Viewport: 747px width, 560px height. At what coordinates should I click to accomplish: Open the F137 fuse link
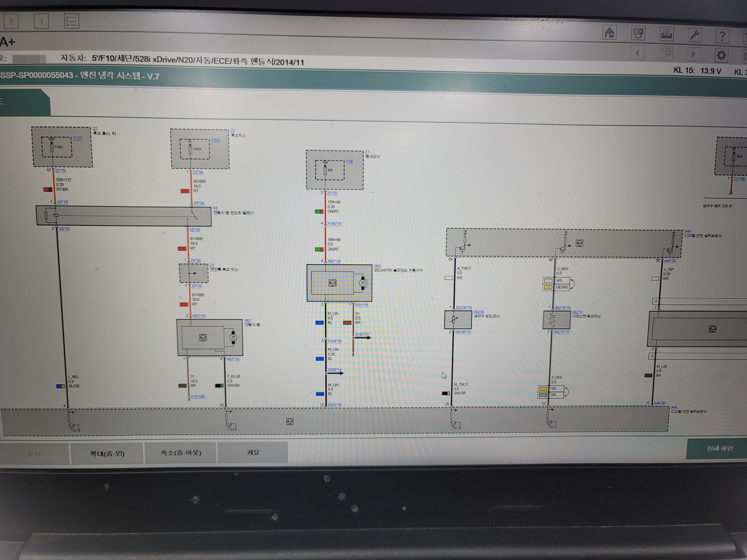pos(78,138)
